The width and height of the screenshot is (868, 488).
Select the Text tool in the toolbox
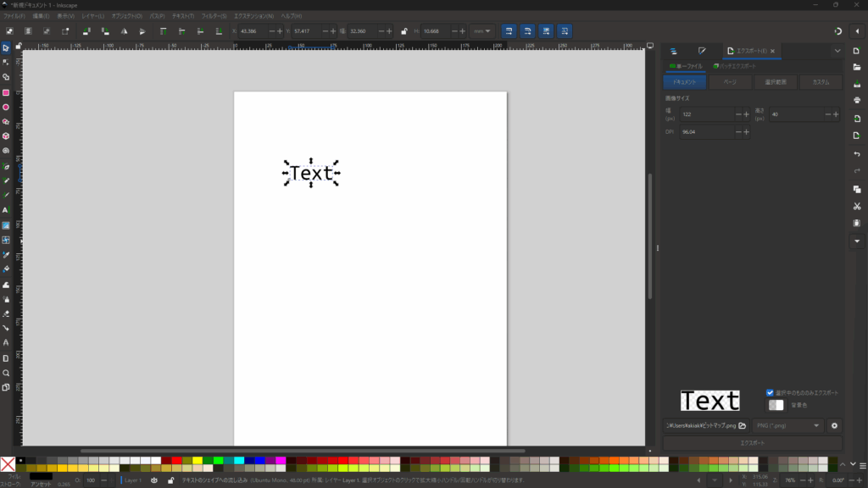(x=6, y=209)
